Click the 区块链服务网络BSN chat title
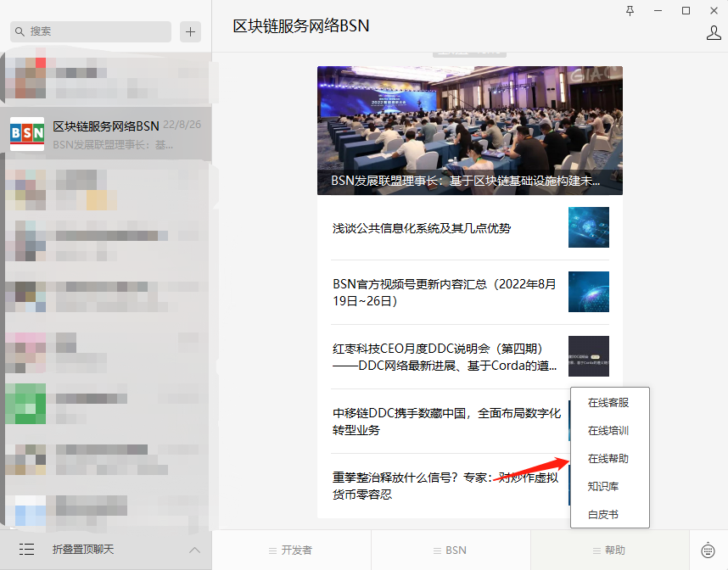The height and width of the screenshot is (570, 728). [x=301, y=26]
